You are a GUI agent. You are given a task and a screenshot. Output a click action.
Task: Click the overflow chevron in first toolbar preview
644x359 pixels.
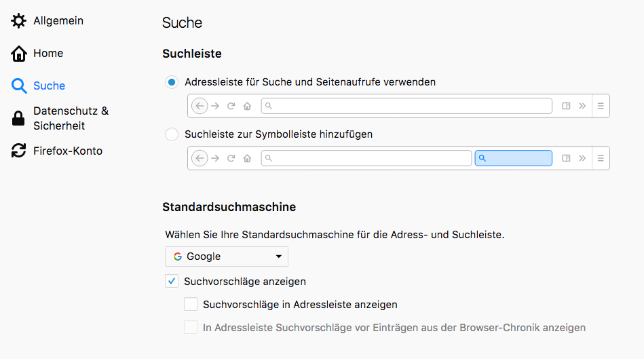click(582, 106)
